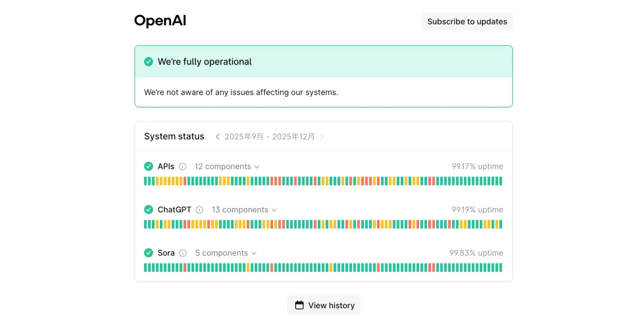Open View history

324,305
